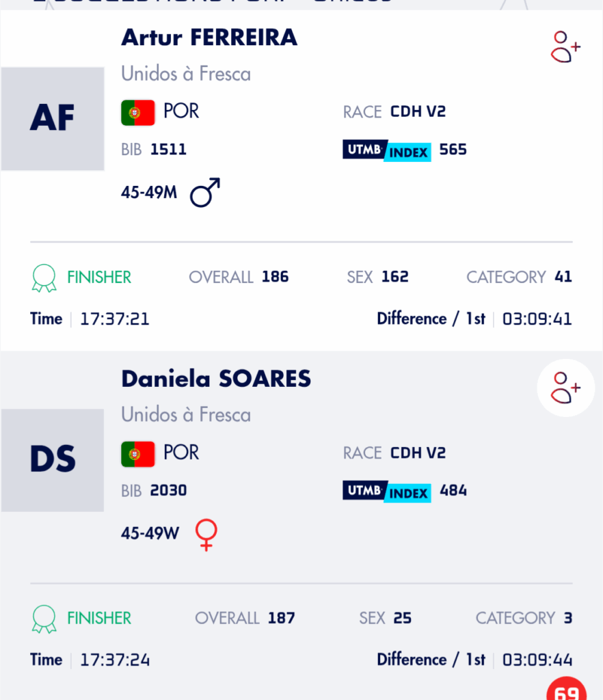Open Daniela SOARES runner profile
This screenshot has height=700, width=603.
click(x=216, y=379)
